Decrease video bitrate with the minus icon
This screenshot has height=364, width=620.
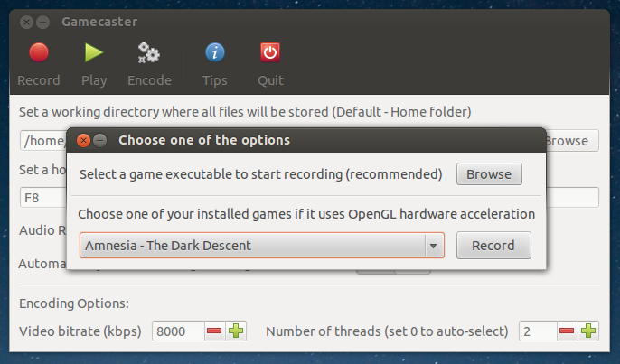pos(214,331)
